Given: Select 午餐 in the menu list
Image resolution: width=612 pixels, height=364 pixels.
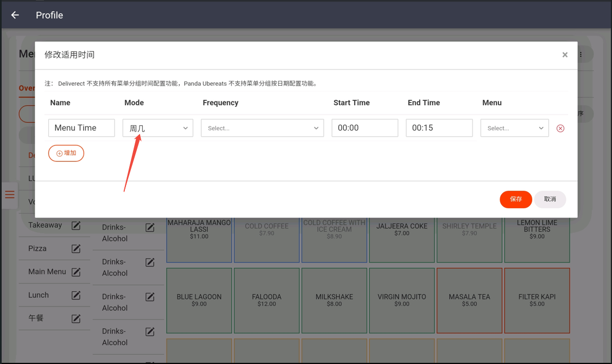Looking at the screenshot, I should coord(35,318).
